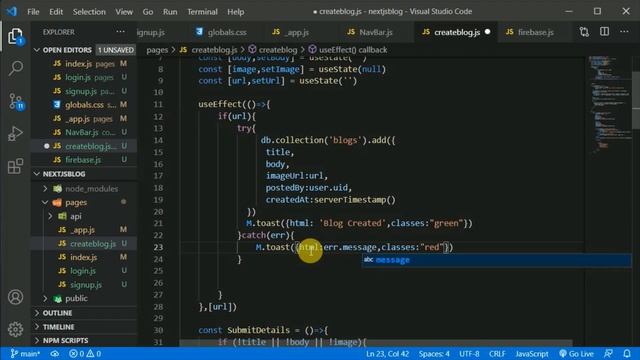Viewport: 640px width, 360px height.
Task: Open notifications bell in status bar
Action: (x=627, y=353)
